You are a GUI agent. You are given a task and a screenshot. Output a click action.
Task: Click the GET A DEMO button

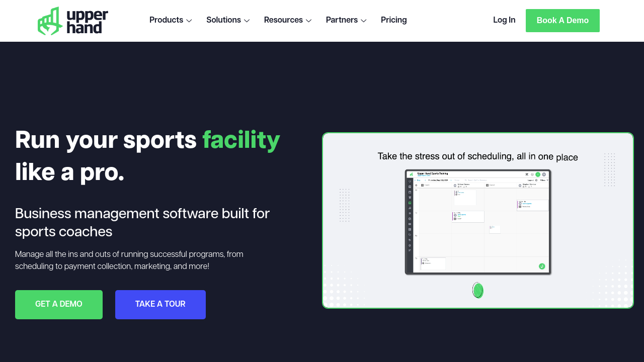pos(59,304)
